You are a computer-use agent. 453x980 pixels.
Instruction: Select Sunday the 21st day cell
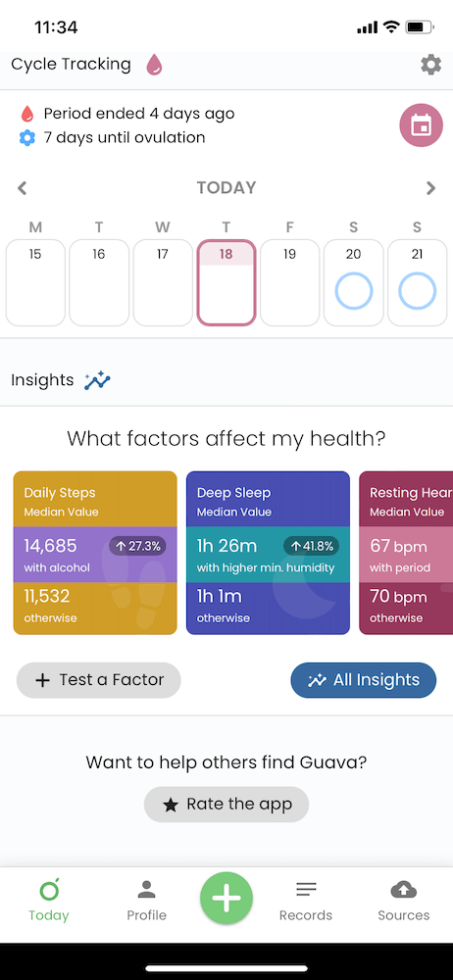pos(418,282)
